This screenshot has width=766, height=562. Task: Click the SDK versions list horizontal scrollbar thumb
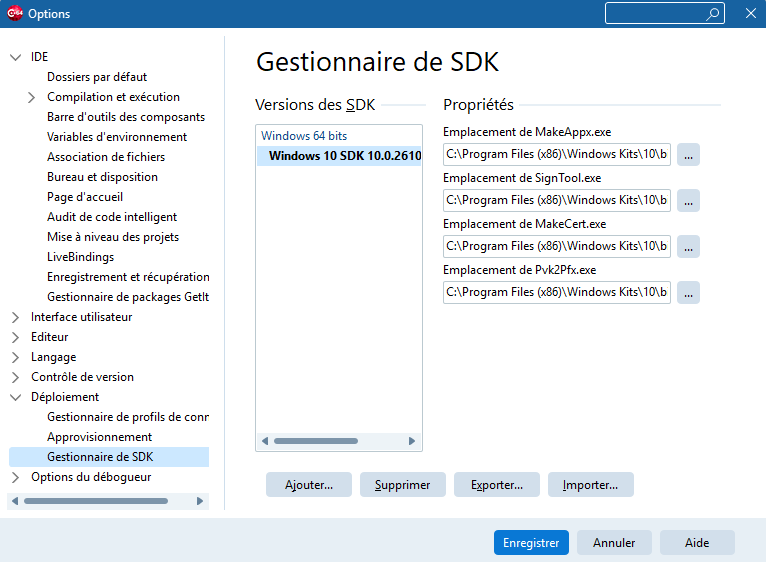(x=316, y=441)
